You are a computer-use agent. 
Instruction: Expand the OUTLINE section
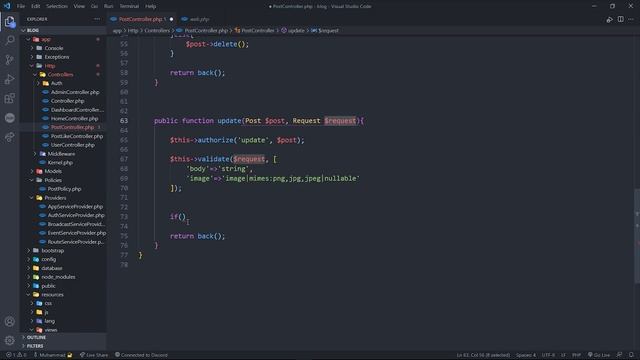coord(63,338)
